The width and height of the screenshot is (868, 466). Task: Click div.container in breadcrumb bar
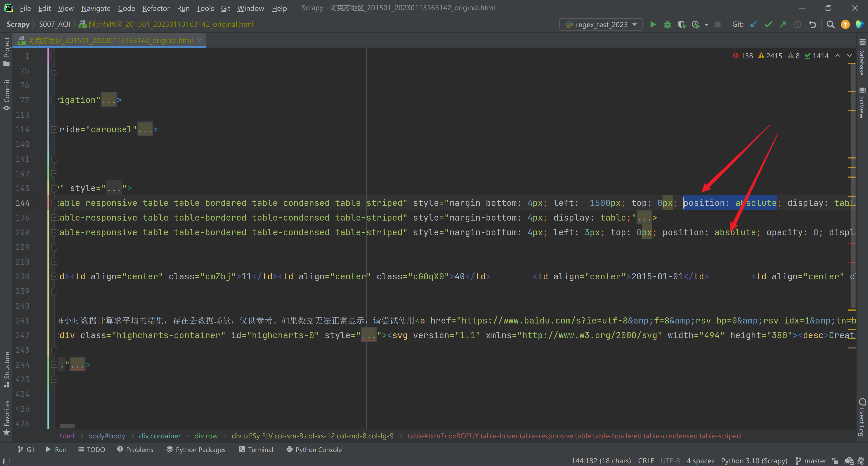pos(160,436)
